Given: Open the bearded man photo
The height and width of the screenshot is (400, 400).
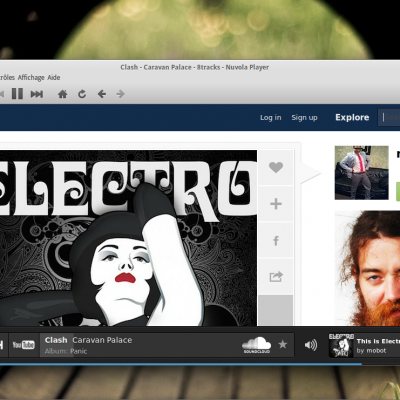Looking at the screenshot, I should [367, 268].
